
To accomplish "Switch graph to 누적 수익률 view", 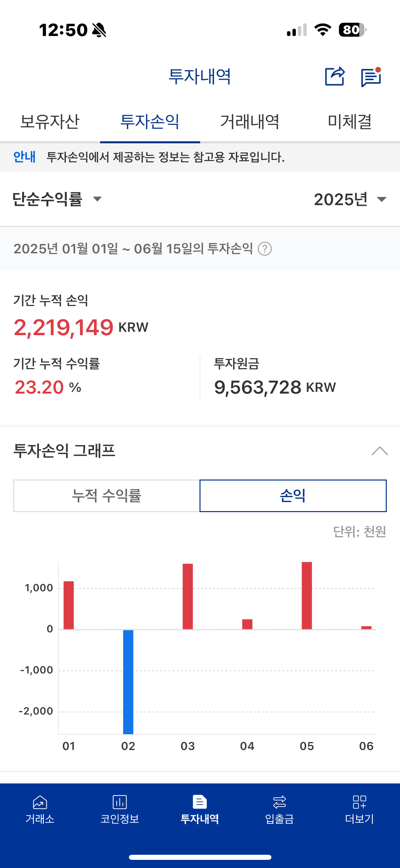I will pos(107,495).
